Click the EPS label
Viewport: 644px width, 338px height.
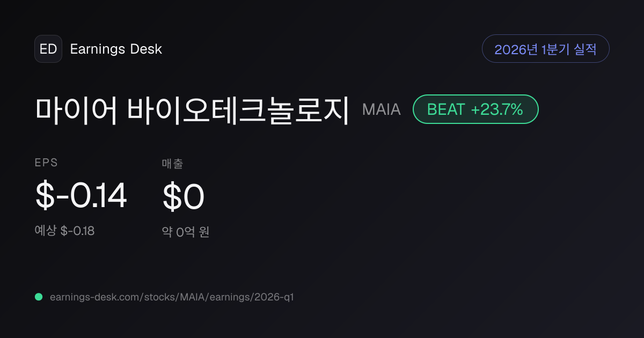tap(47, 164)
